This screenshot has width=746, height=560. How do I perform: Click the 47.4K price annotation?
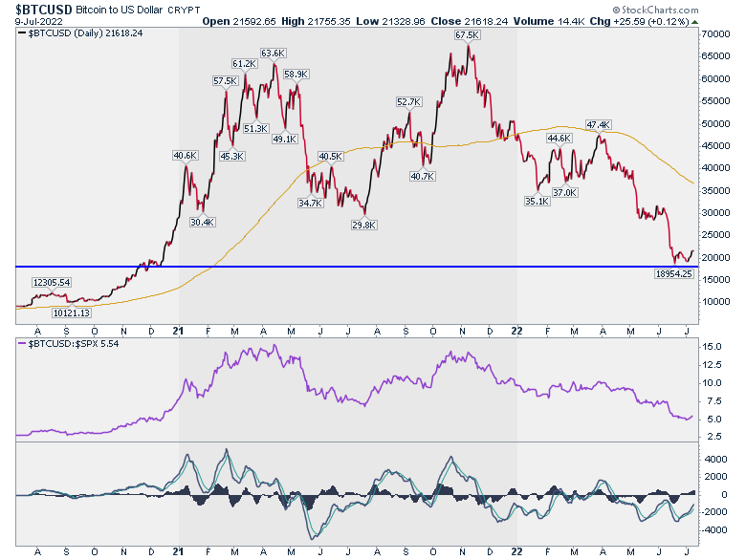[598, 125]
